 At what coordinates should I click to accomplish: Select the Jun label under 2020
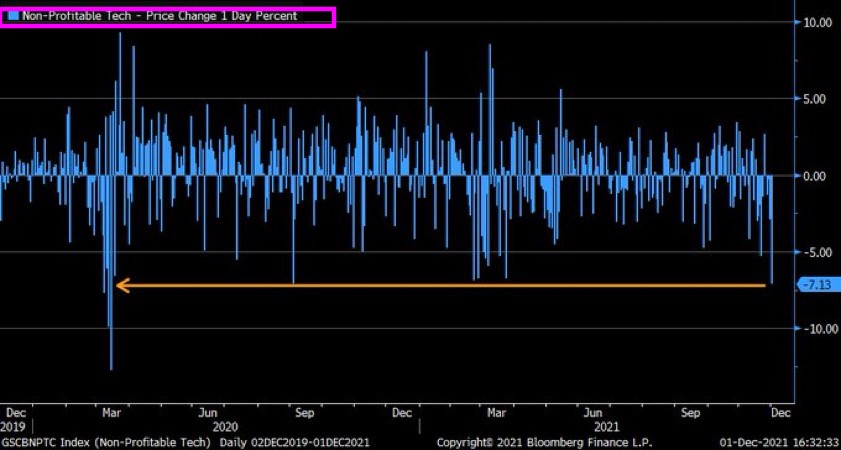point(208,411)
